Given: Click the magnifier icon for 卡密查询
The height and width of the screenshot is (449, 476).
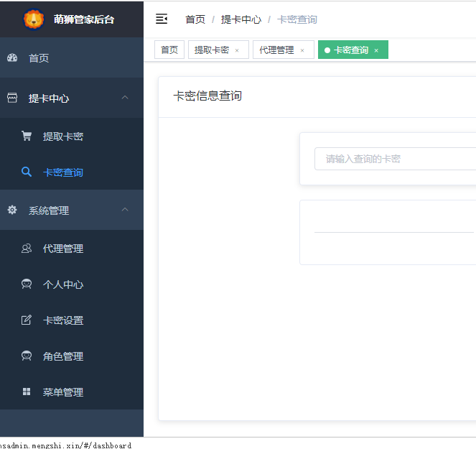Looking at the screenshot, I should coord(27,172).
